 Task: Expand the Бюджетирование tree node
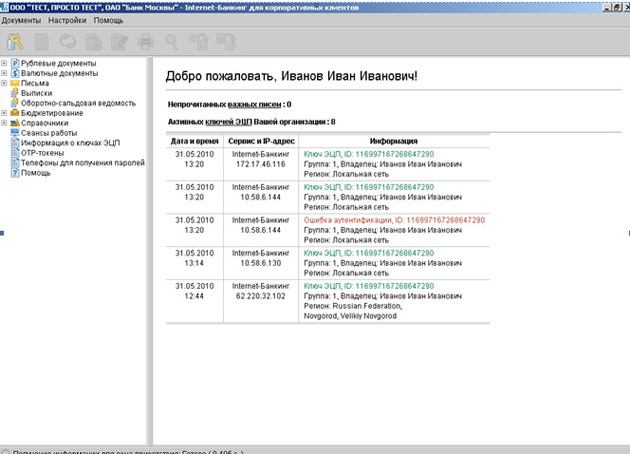pyautogui.click(x=4, y=113)
